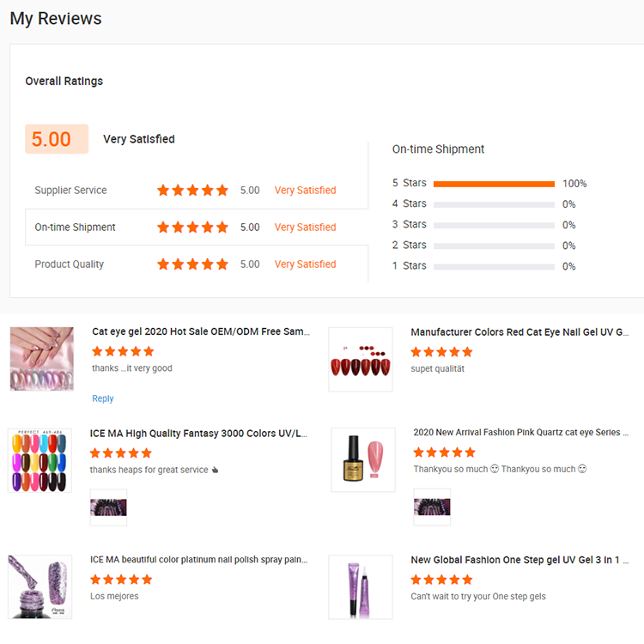644x644 pixels.
Task: Click Supplier Service five-star rating icons
Action: [192, 190]
